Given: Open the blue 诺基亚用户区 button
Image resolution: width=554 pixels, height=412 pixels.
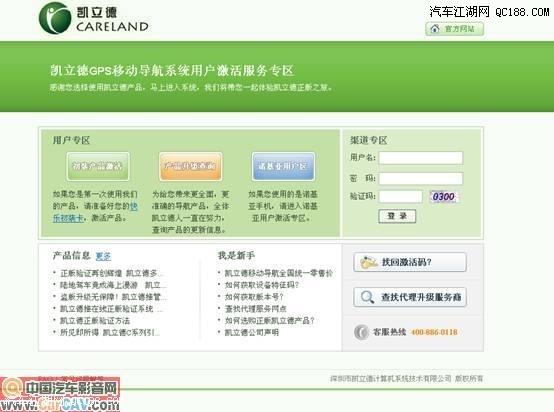Looking at the screenshot, I should pyautogui.click(x=283, y=166).
